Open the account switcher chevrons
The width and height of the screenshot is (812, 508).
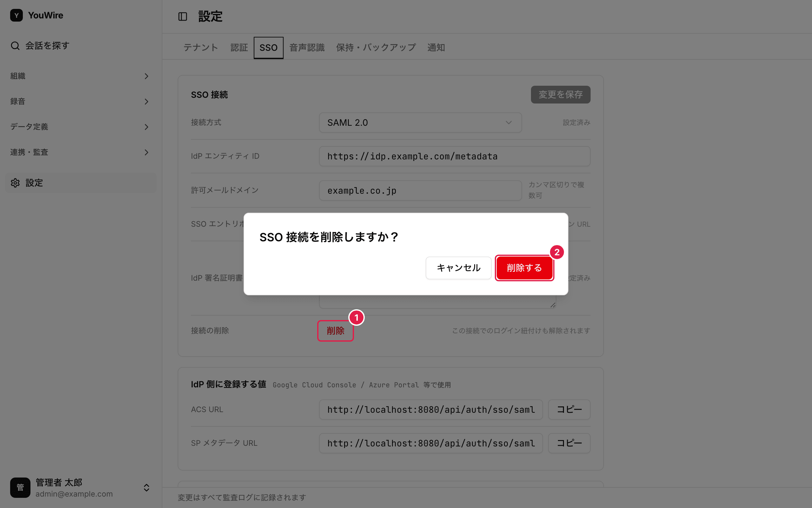tap(146, 487)
